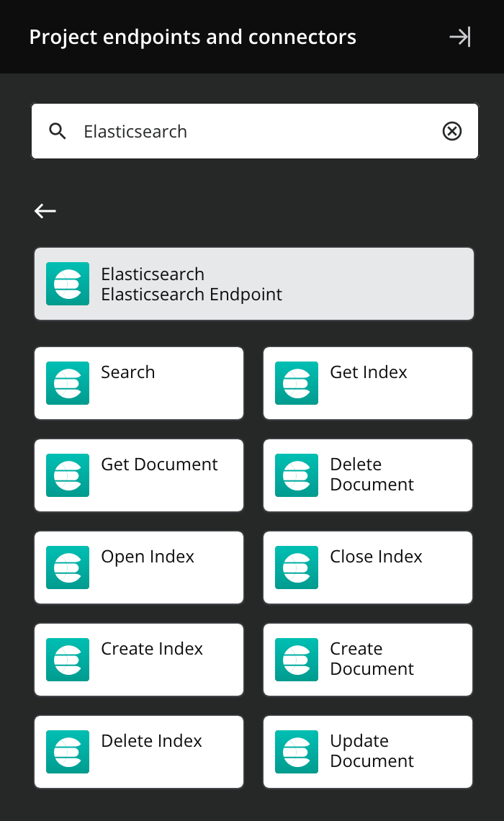The width and height of the screenshot is (504, 821).
Task: Click the Search card's Elasticsearch icon
Action: point(68,383)
